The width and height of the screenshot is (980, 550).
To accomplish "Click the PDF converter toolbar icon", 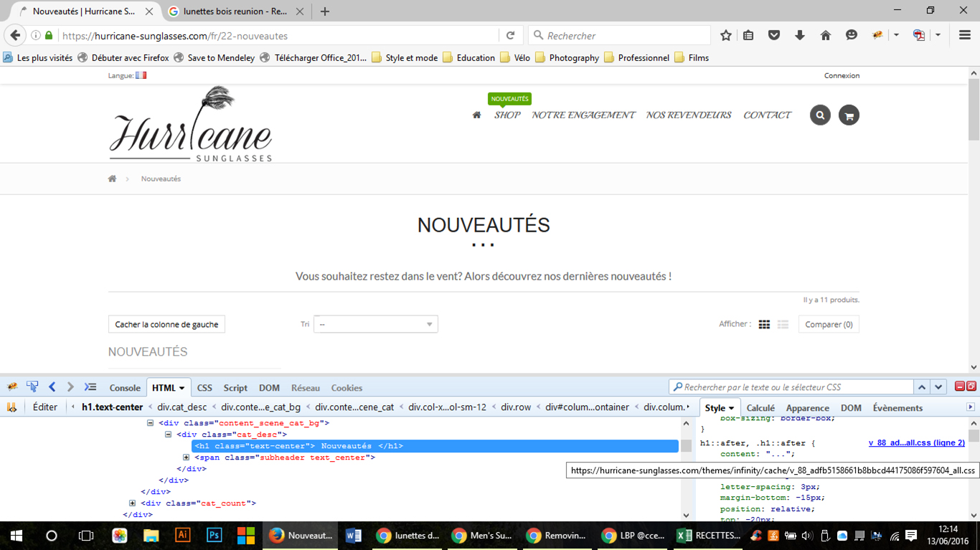I will [918, 35].
